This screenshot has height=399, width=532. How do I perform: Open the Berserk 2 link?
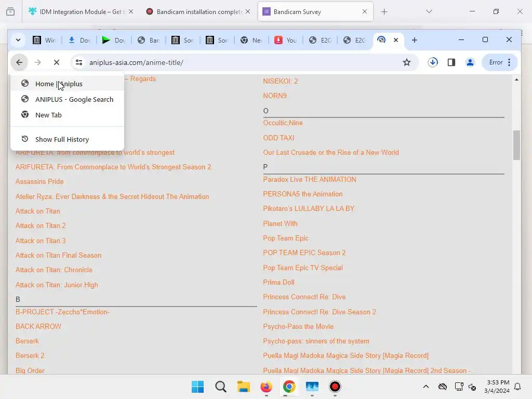tap(30, 355)
